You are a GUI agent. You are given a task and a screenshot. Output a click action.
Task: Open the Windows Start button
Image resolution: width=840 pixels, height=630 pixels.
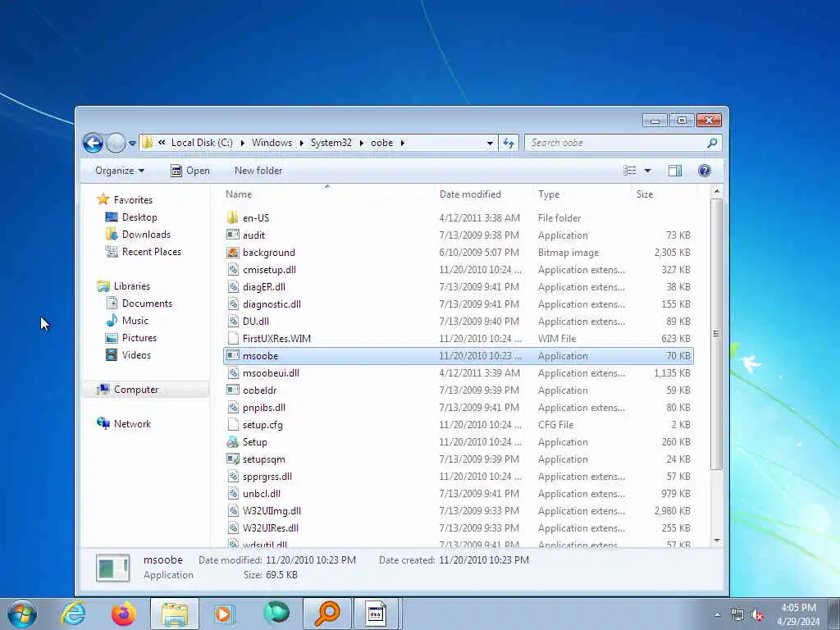click(x=21, y=614)
